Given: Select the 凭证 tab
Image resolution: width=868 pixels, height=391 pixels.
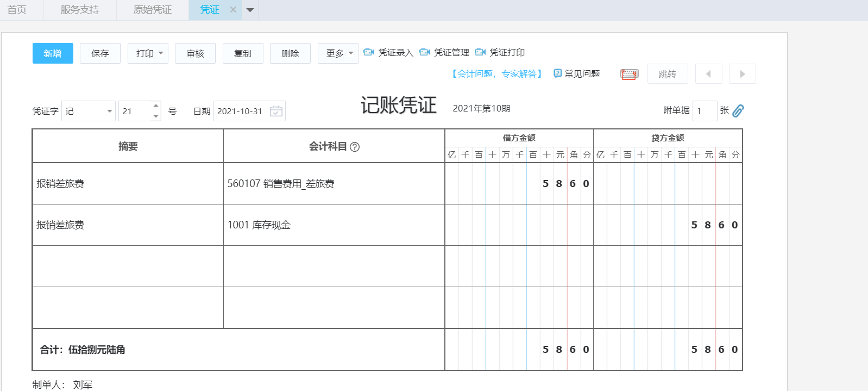Looking at the screenshot, I should (210, 10).
